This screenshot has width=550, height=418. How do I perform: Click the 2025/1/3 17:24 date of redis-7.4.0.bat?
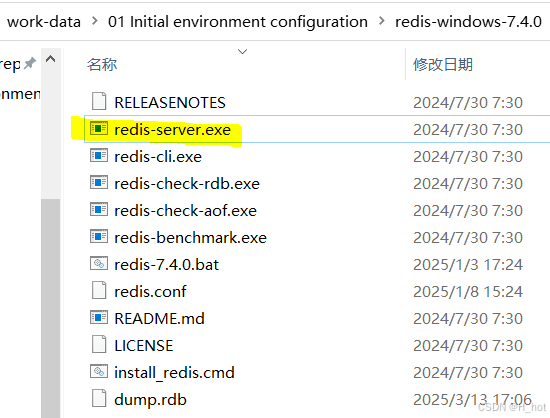click(x=468, y=265)
